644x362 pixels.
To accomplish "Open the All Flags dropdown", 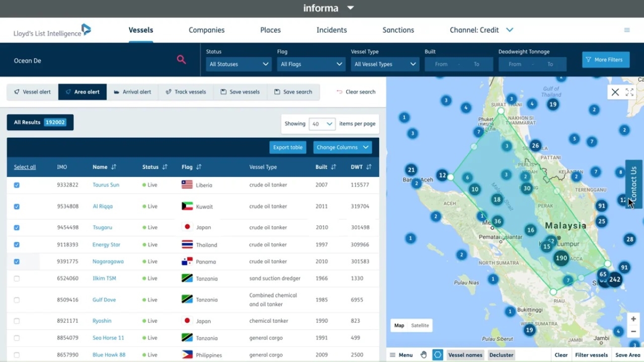I will 310,64.
